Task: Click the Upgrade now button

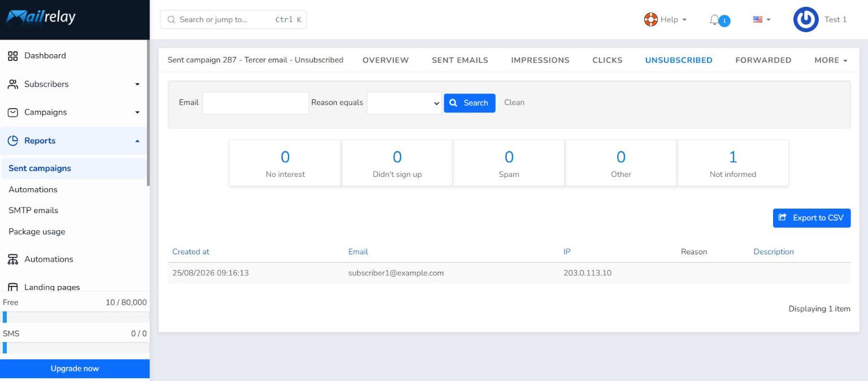Action: (x=75, y=369)
